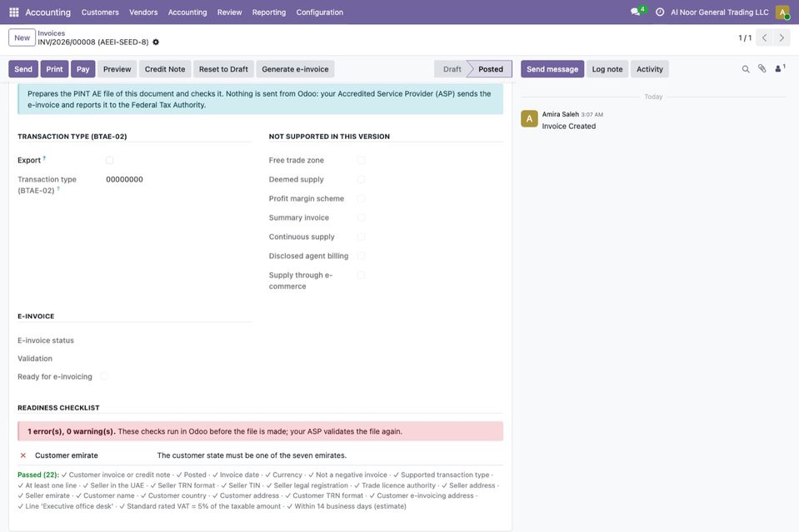Open the Customers menu
The width and height of the screenshot is (799, 532).
[100, 12]
